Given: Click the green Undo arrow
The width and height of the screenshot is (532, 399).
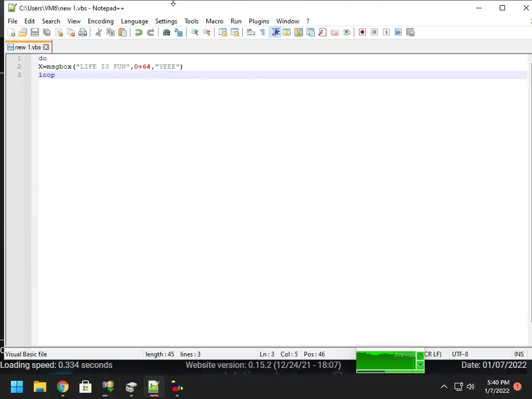Looking at the screenshot, I should point(138,32).
